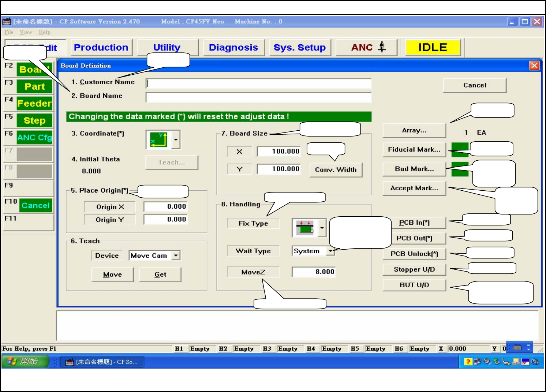Click the PCB Out button

[414, 238]
